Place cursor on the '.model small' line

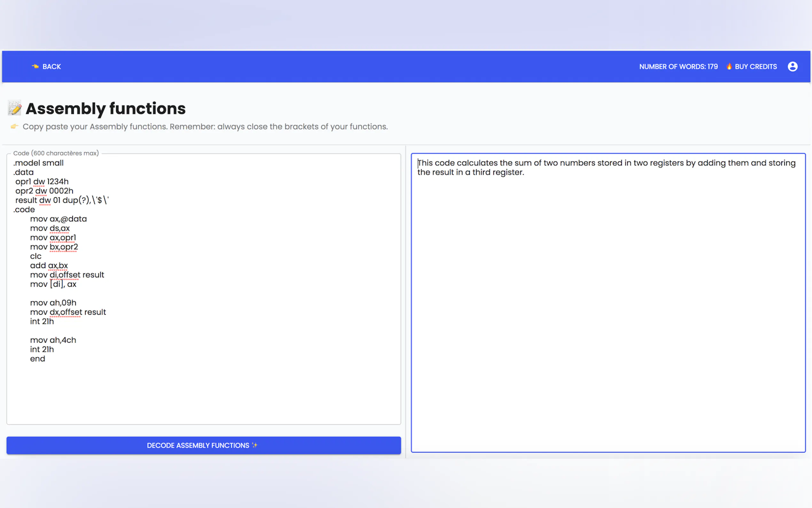(x=39, y=163)
